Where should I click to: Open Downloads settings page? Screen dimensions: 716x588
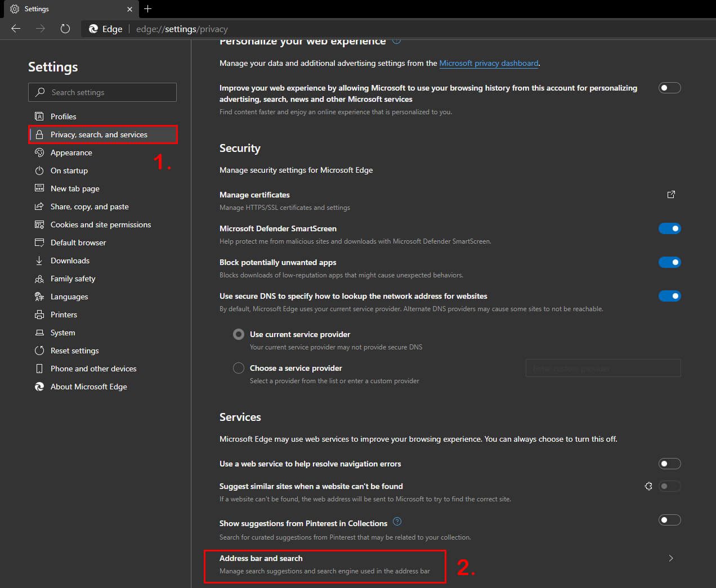pos(102,261)
